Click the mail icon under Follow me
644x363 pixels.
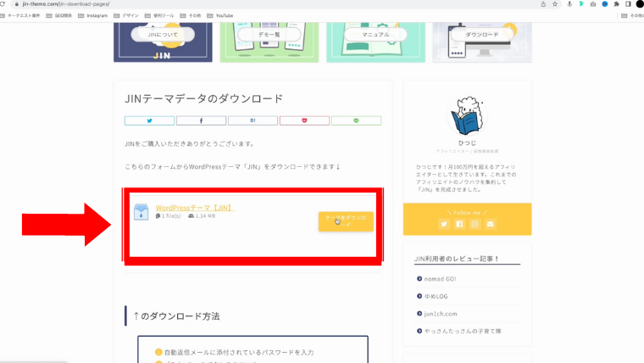[x=491, y=224]
